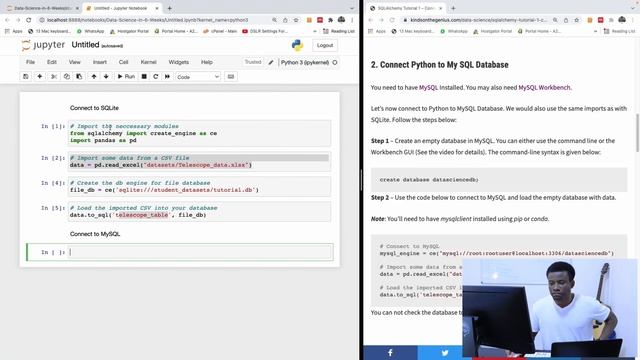The image size is (640, 360).
Task: Click the Jupyter logo
Action: pos(43,45)
